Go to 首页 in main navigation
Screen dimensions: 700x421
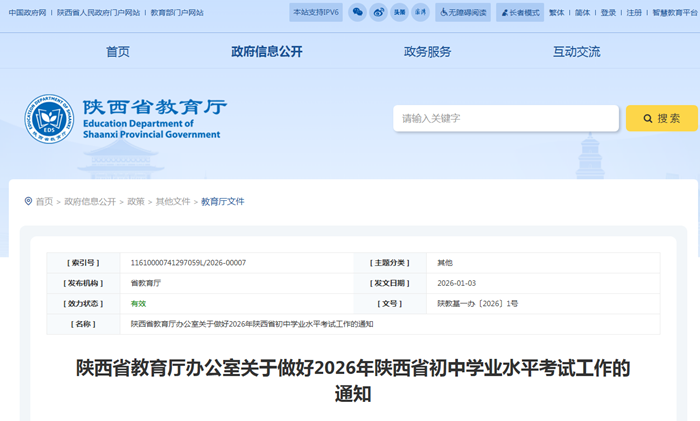click(118, 52)
